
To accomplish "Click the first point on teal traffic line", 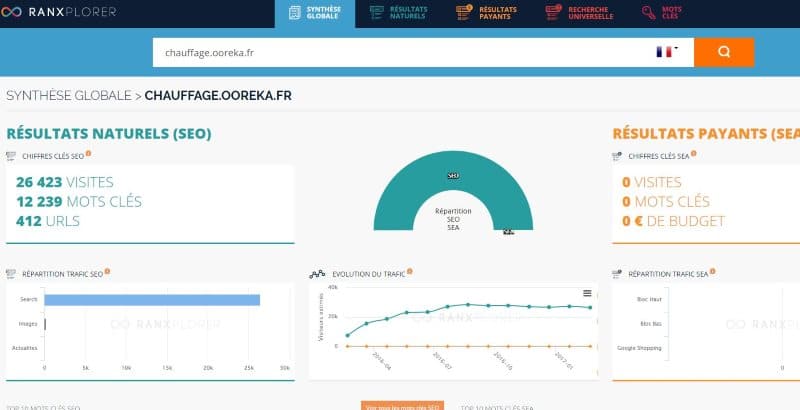I will click(x=347, y=336).
